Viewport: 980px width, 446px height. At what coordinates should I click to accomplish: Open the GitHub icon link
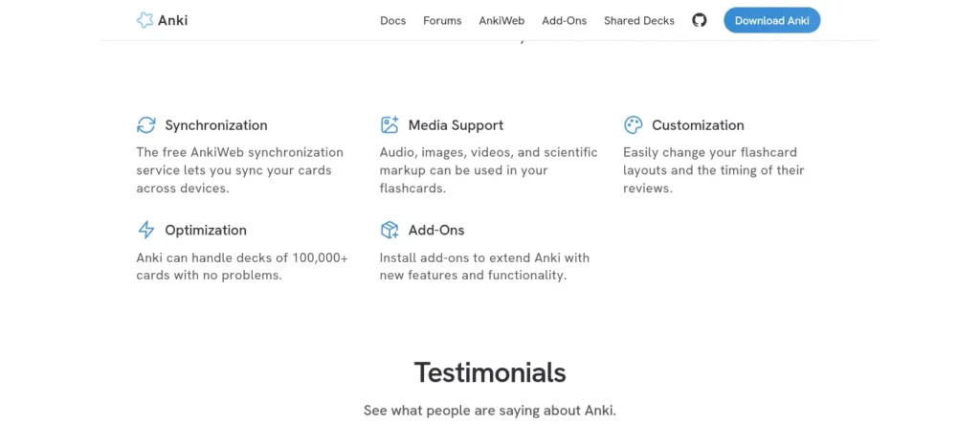point(700,20)
